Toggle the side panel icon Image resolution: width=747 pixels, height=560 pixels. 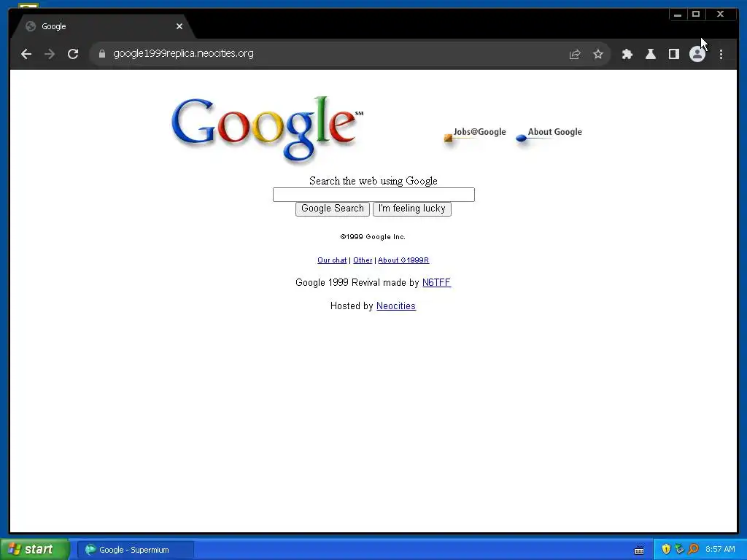coord(673,54)
